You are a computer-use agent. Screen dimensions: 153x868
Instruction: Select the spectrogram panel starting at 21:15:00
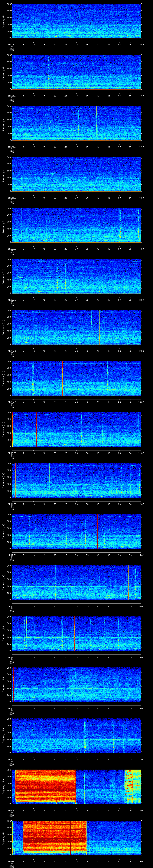77,685
